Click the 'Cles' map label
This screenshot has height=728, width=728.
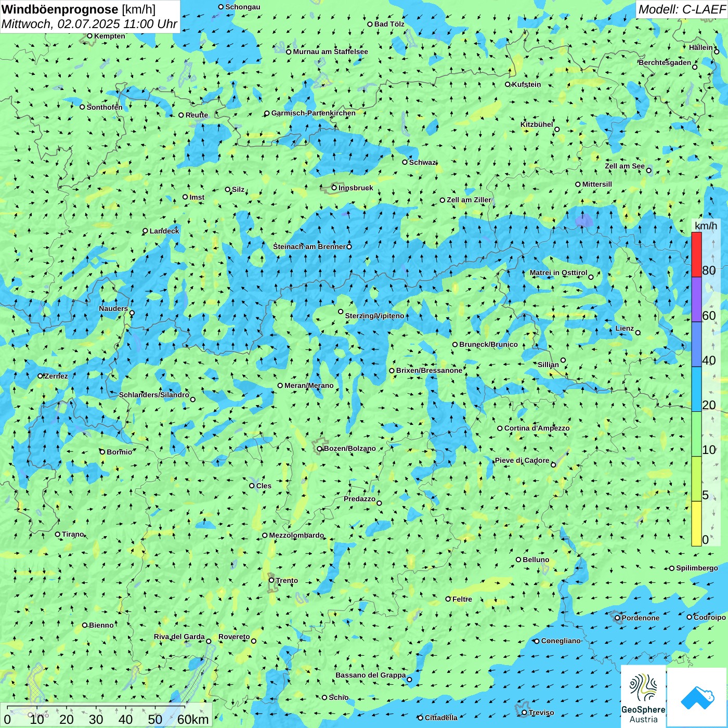click(264, 486)
